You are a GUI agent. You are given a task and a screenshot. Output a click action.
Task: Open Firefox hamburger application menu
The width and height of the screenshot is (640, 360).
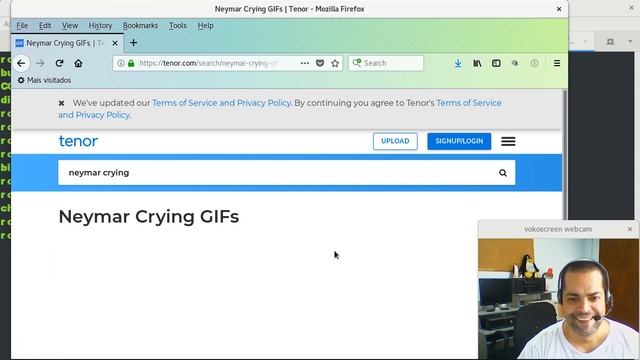pyautogui.click(x=557, y=63)
